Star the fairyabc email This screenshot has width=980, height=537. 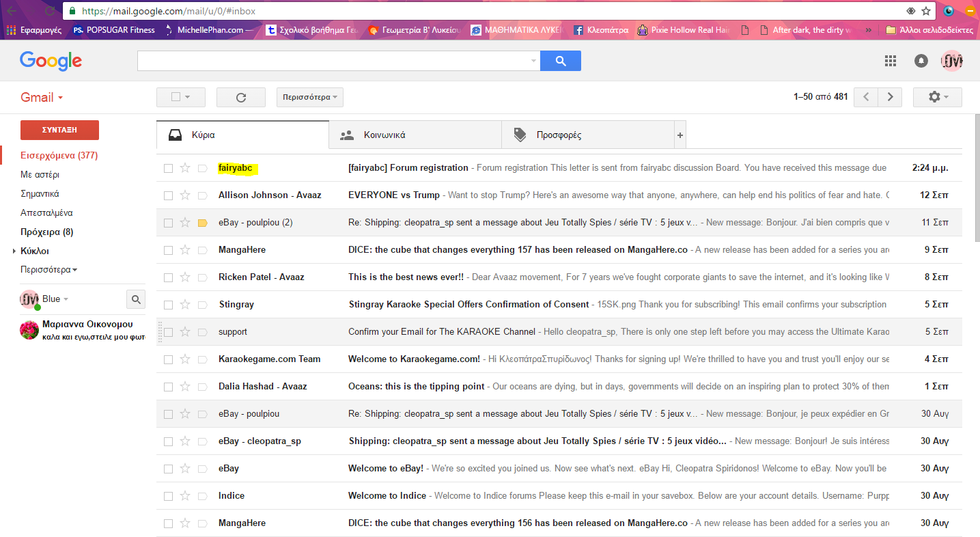click(184, 168)
